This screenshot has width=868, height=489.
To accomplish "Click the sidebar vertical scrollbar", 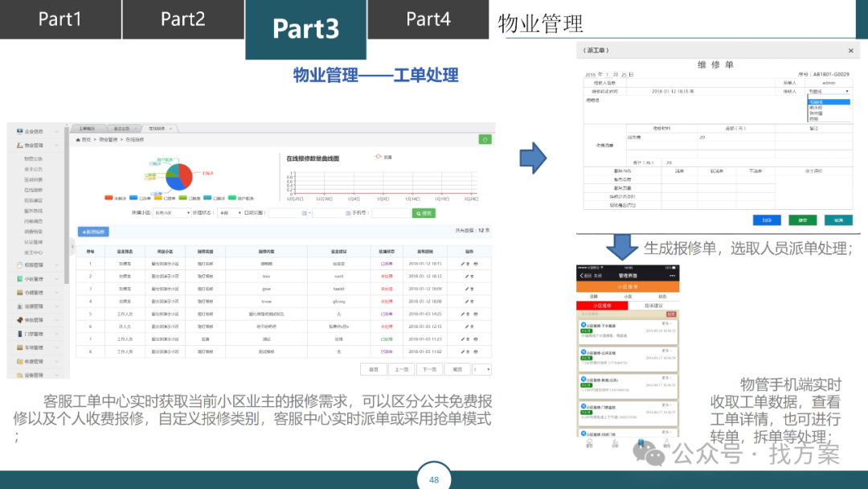I will tap(67, 205).
